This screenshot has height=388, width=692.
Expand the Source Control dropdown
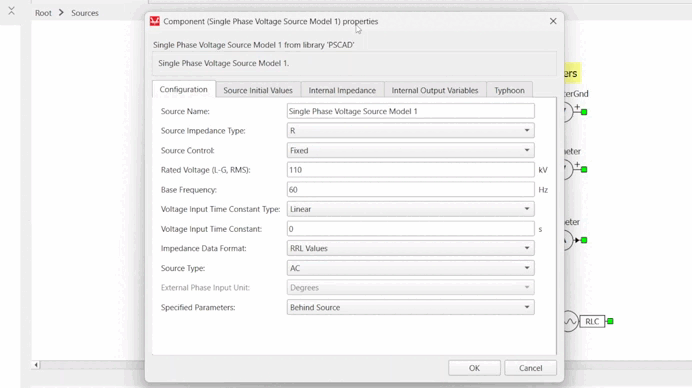click(410, 151)
